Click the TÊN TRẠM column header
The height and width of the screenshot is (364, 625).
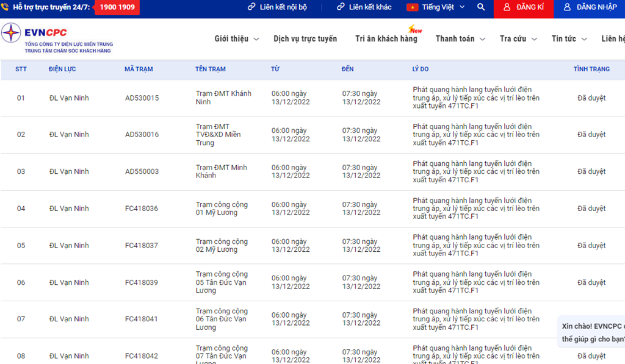[211, 70]
